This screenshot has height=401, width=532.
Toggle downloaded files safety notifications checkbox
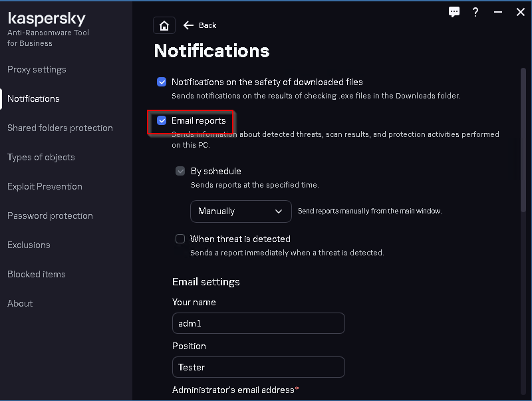tap(162, 82)
